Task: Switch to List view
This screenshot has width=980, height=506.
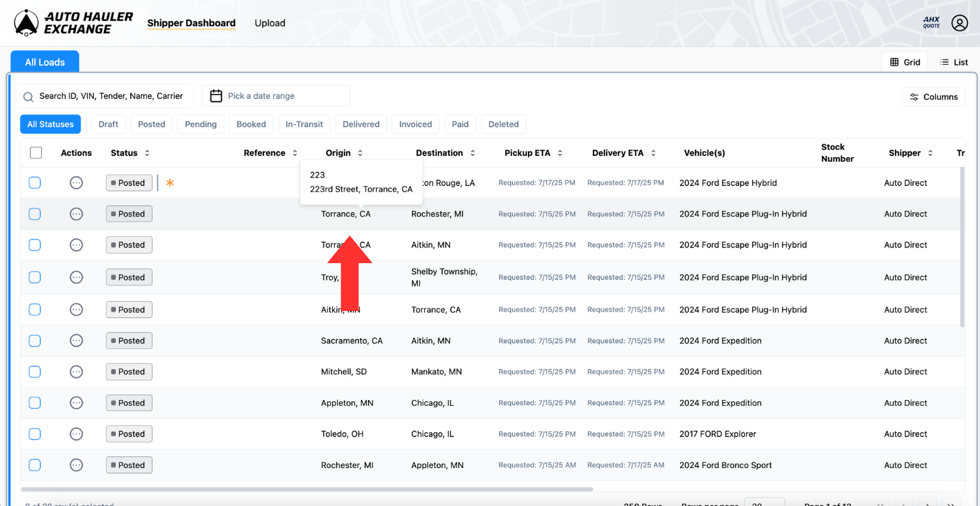Action: [954, 62]
